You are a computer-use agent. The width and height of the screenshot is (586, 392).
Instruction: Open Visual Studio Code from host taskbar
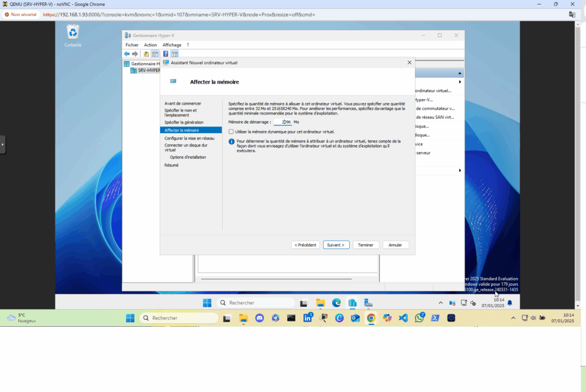(403, 318)
